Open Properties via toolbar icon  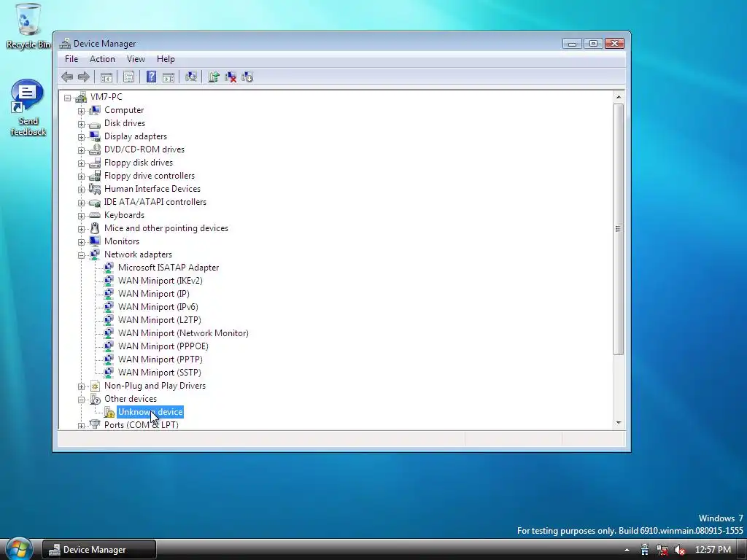(128, 77)
